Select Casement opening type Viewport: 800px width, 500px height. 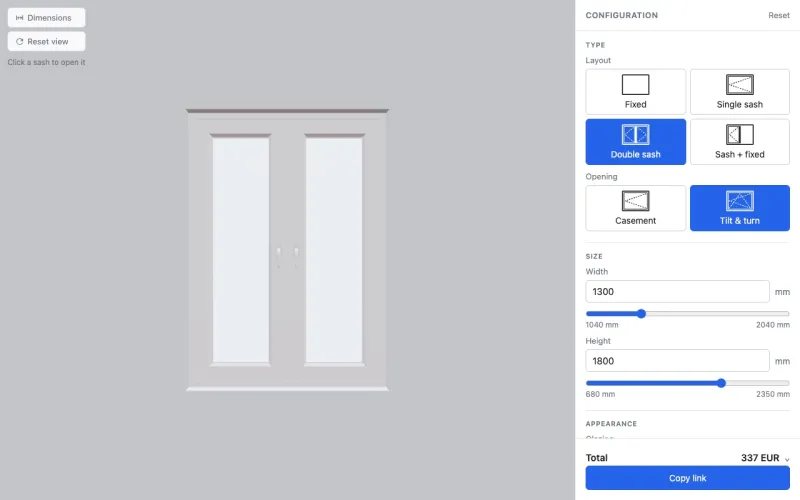click(x=635, y=208)
